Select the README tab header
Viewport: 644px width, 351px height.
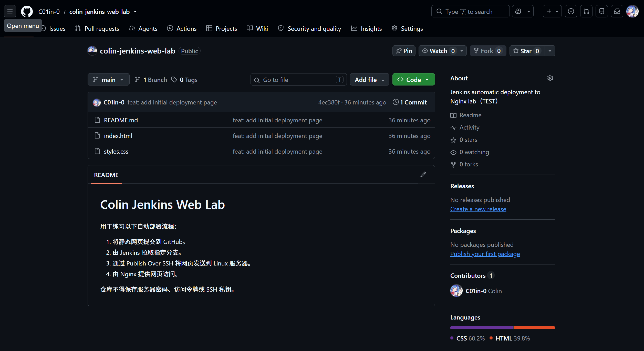coord(106,175)
